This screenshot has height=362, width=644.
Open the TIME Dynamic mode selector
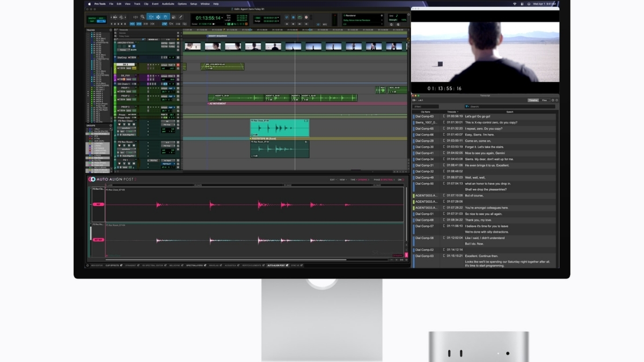360,180
